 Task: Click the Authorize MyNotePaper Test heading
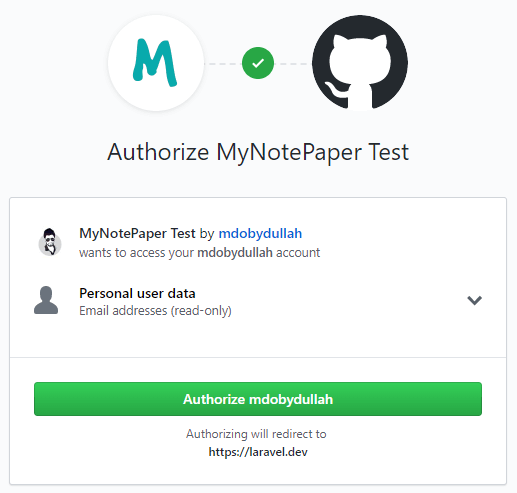point(258,152)
